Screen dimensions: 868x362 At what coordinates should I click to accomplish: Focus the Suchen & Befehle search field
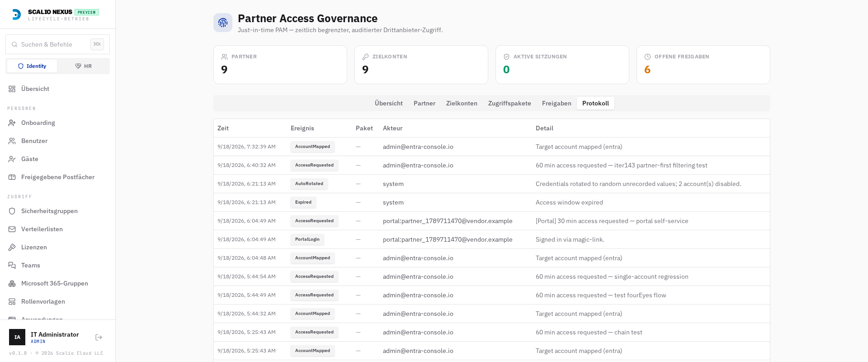57,44
